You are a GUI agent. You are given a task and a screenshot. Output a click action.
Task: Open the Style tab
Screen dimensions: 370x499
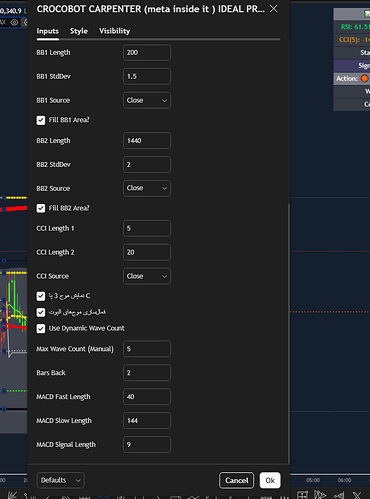coord(79,31)
